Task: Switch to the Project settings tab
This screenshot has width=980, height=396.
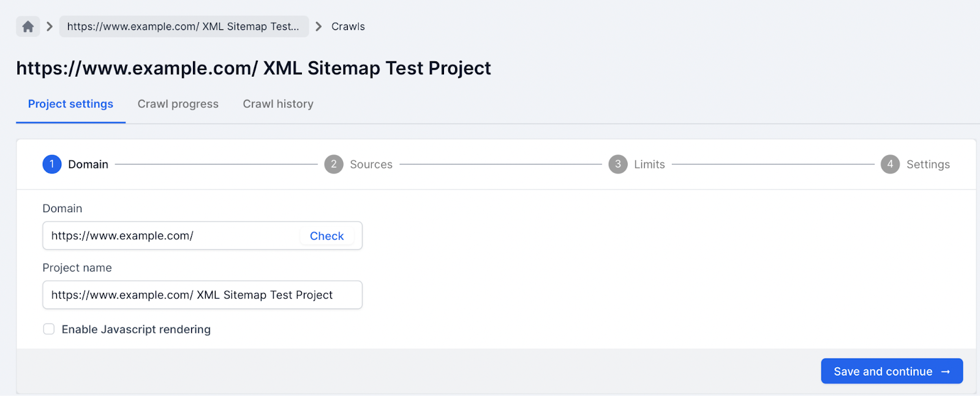Action: [70, 104]
